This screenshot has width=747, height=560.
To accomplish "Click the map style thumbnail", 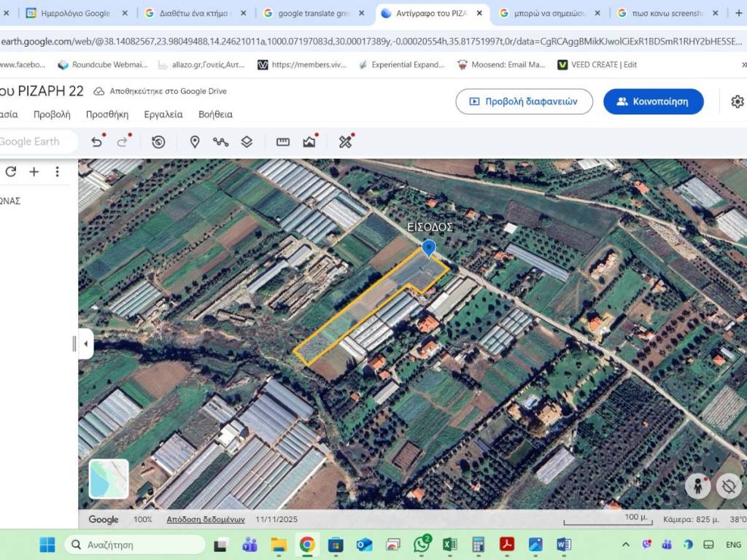I will (x=109, y=478).
